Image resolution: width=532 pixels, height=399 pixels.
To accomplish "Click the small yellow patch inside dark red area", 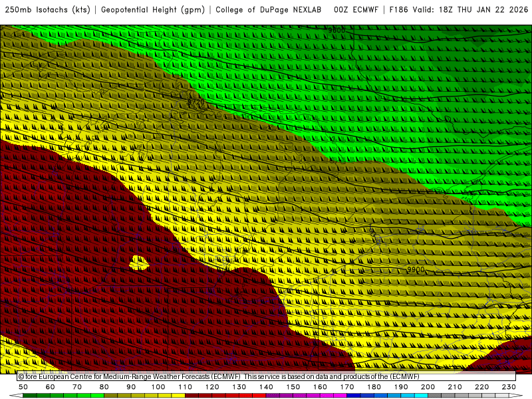I will tap(138, 263).
